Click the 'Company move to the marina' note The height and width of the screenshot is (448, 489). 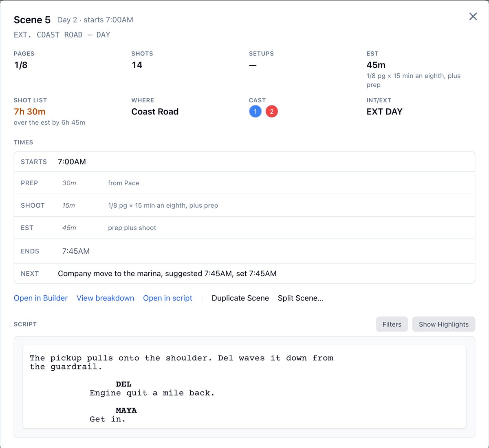167,274
